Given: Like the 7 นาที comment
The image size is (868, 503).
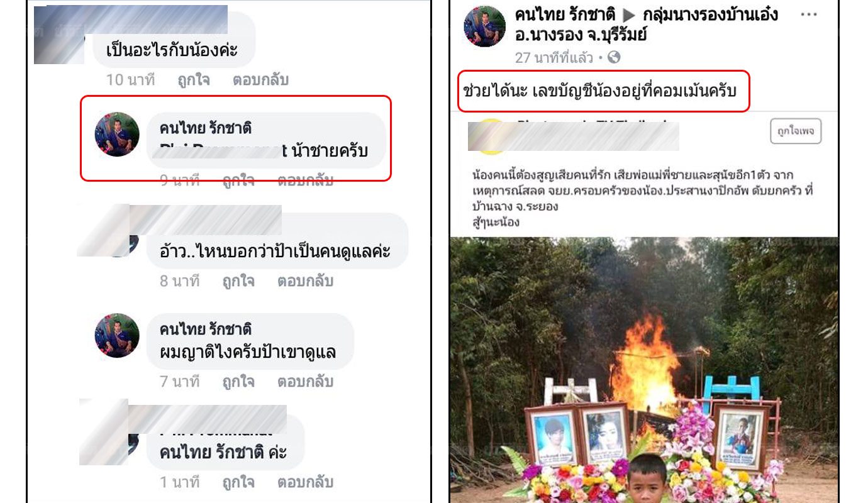Looking at the screenshot, I should [238, 382].
